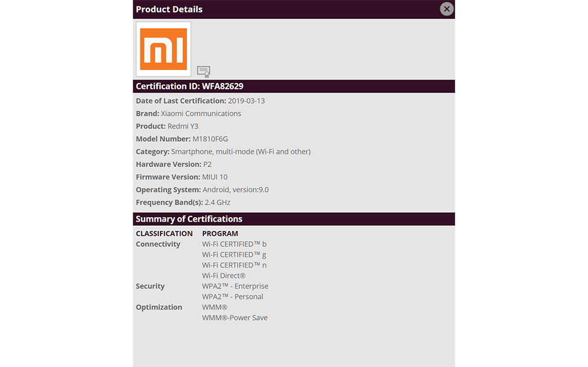This screenshot has height=367, width=588.
Task: Select the Wi-Fi CERTIFIED g program entry
Action: 234,254
